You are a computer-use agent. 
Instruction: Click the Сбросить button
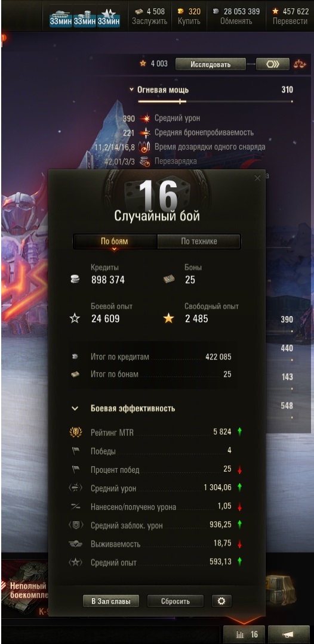tap(176, 601)
